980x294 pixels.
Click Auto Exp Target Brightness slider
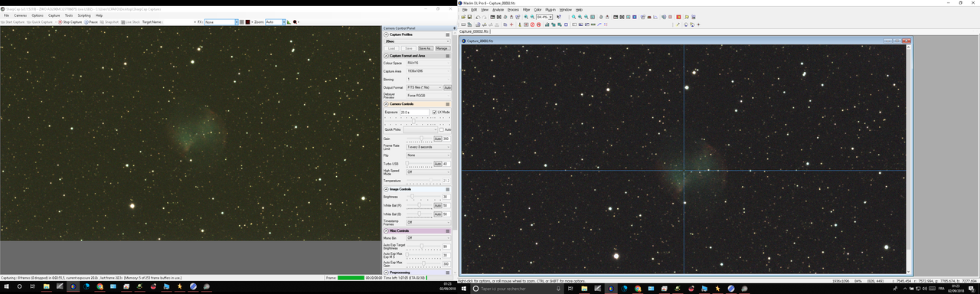click(x=424, y=246)
